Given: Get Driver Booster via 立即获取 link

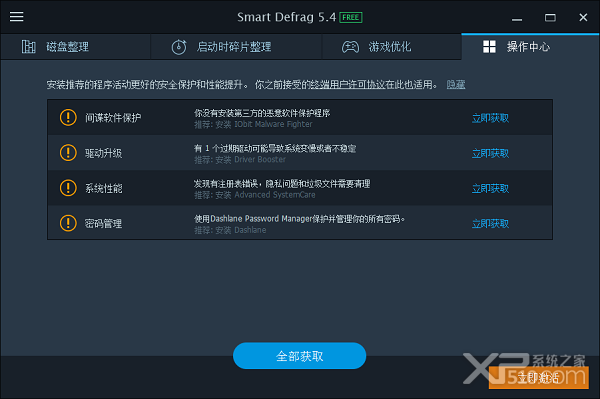Looking at the screenshot, I should pos(490,153).
